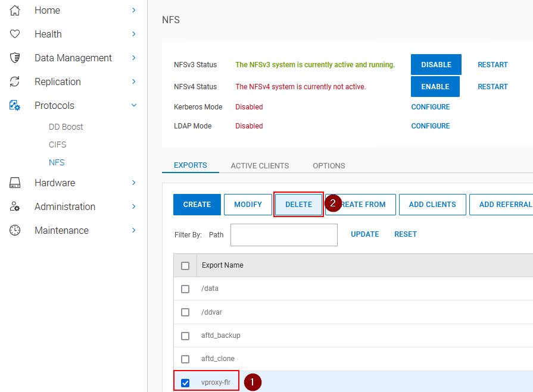Check the /data export checkbox
The image size is (533, 392).
pyautogui.click(x=185, y=288)
